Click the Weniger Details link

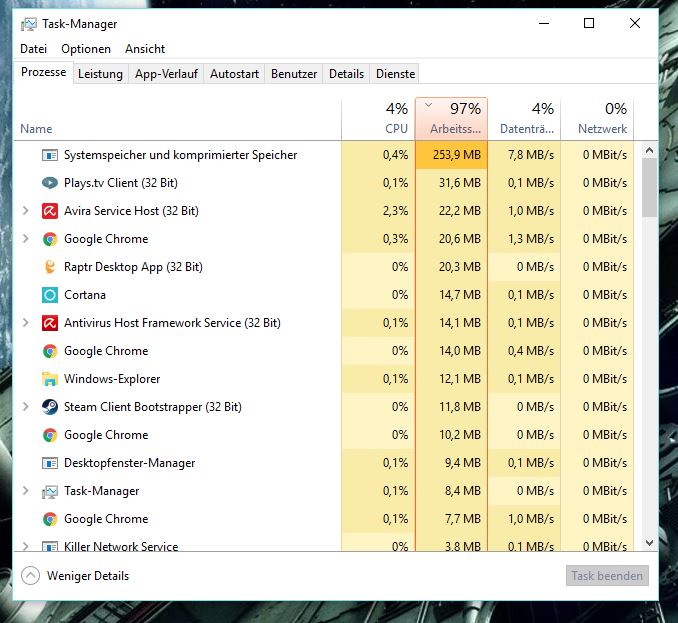[88, 576]
